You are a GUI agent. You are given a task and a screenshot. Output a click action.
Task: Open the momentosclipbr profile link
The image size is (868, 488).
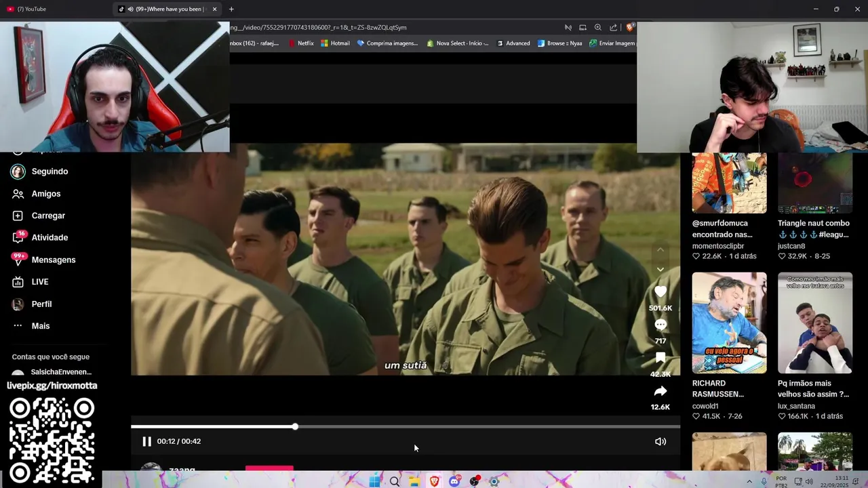pos(718,246)
